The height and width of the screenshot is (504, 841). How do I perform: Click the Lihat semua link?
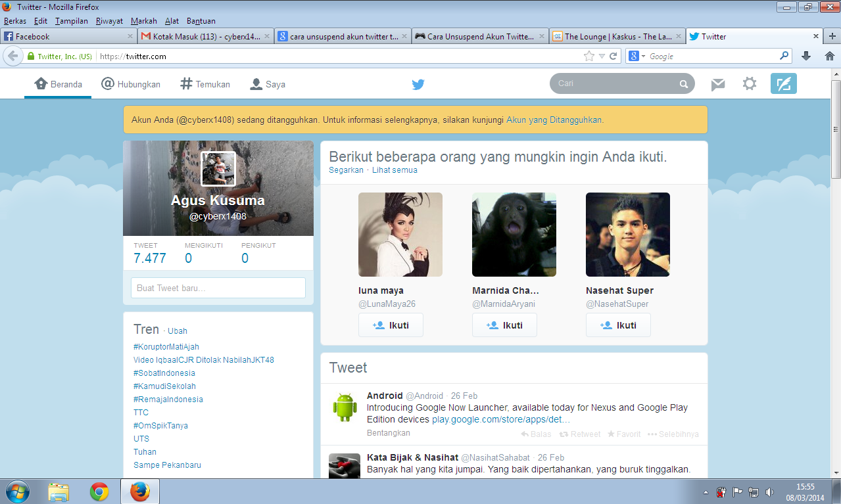click(x=395, y=170)
